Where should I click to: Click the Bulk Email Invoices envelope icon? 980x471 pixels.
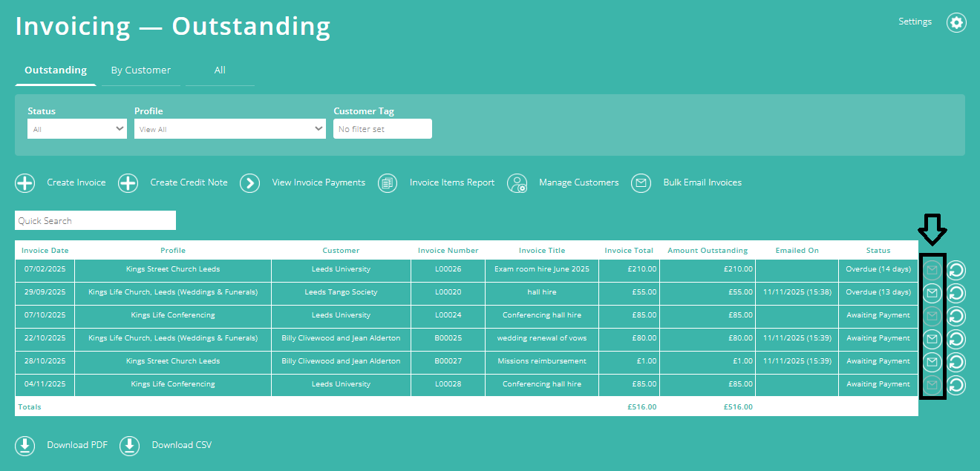pos(641,182)
